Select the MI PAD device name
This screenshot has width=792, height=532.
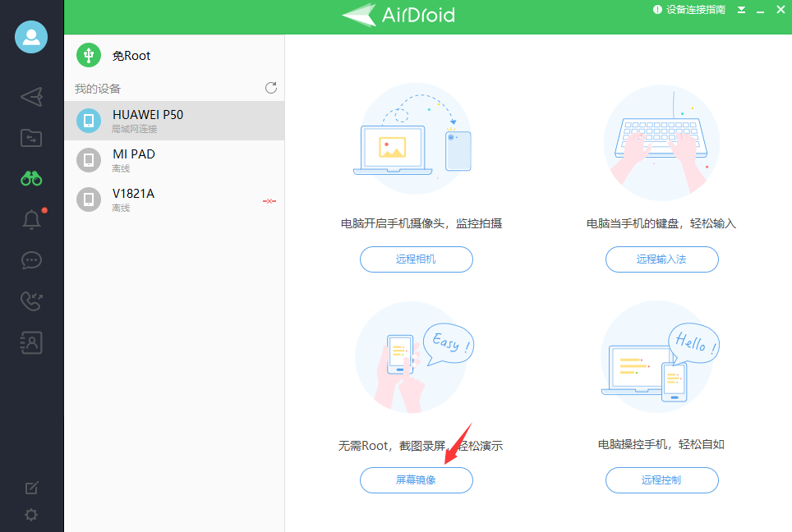(133, 154)
